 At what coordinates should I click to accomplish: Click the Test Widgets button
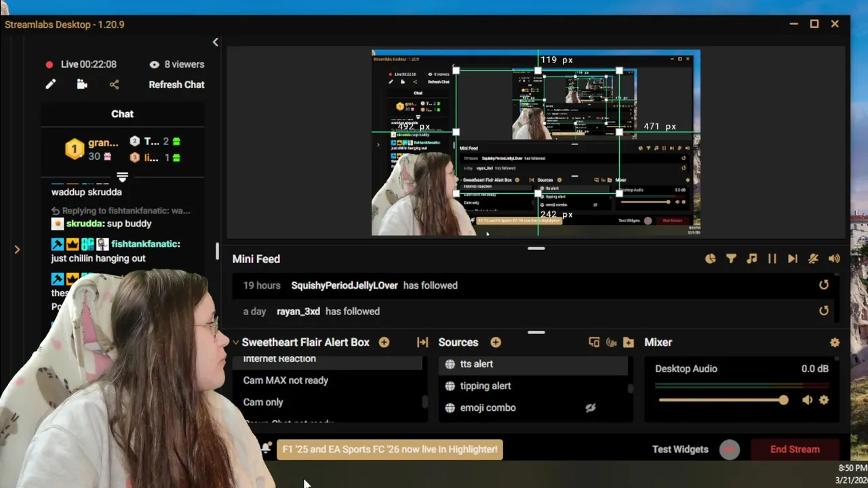tap(680, 449)
